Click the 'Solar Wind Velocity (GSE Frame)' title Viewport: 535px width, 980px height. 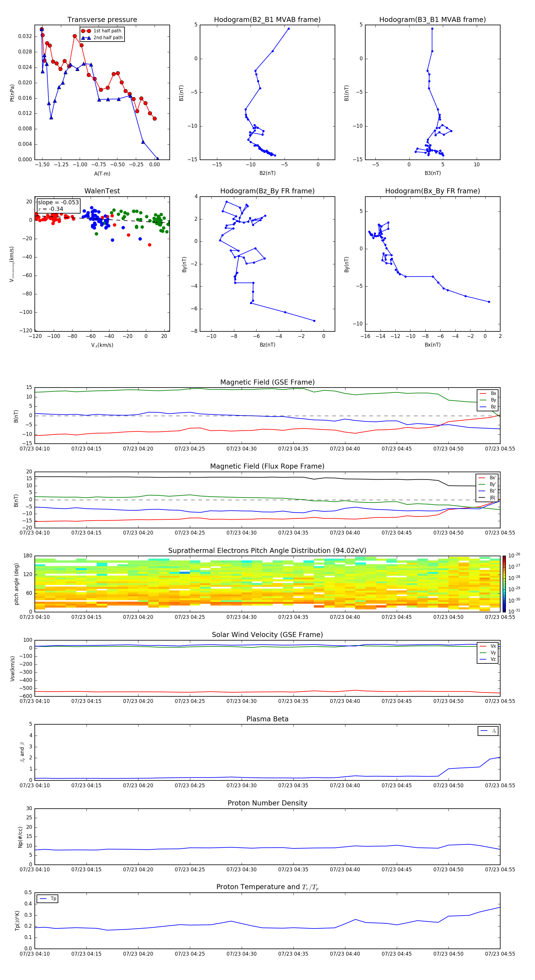click(x=267, y=635)
